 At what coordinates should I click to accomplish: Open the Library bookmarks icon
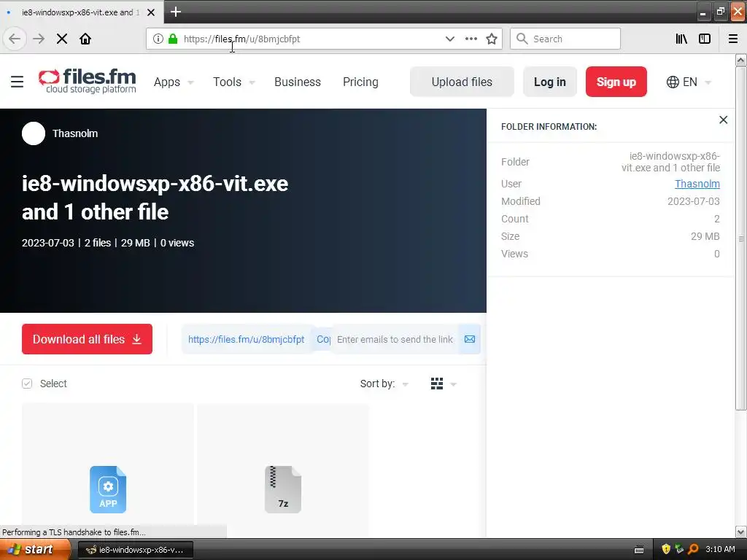tap(681, 39)
